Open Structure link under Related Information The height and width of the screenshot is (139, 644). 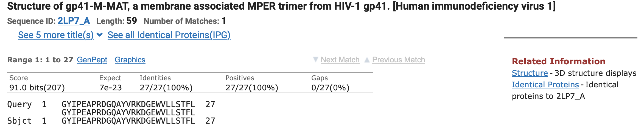(x=530, y=73)
